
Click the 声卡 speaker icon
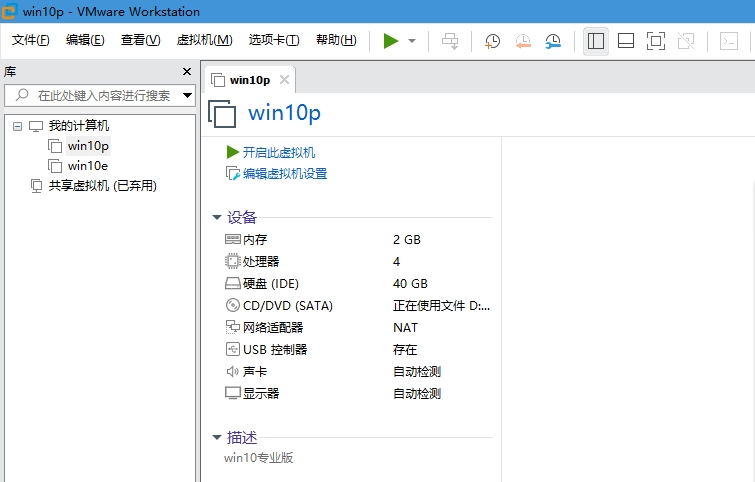point(233,371)
